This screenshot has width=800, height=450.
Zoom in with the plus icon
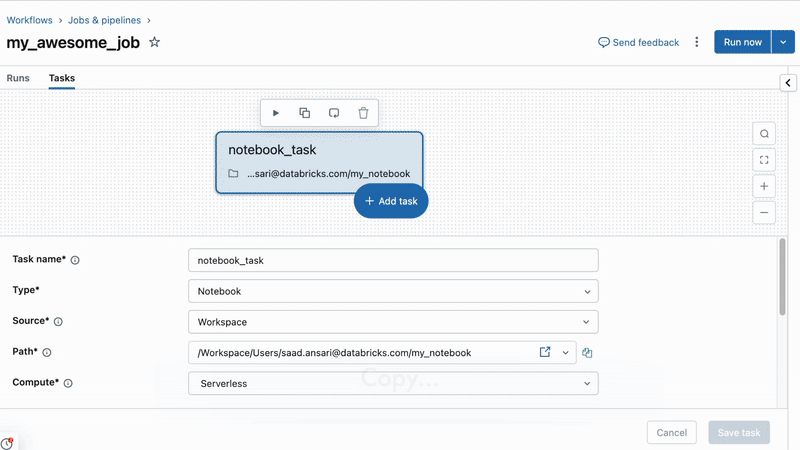click(764, 186)
